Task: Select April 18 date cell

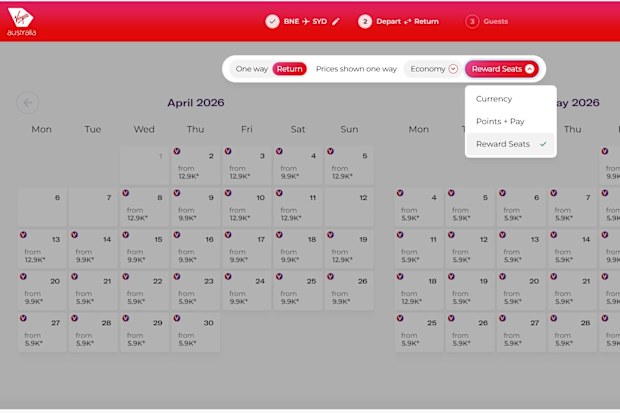Action: point(298,249)
